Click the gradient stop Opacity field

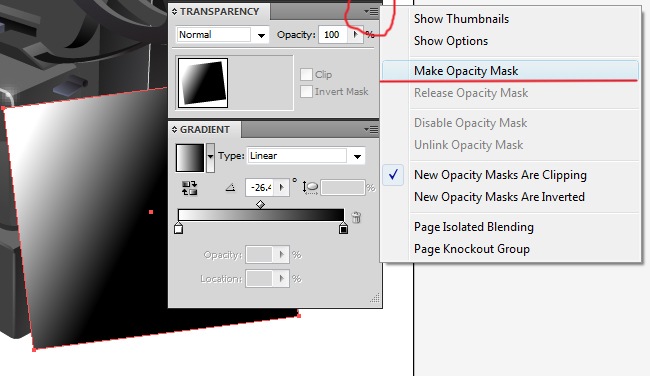[x=261, y=255]
